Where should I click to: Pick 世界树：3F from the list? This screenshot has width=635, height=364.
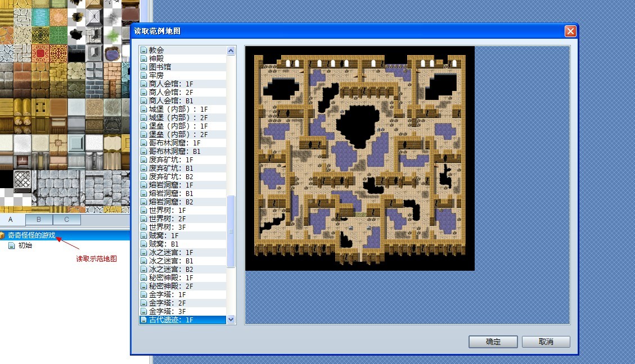183,228
